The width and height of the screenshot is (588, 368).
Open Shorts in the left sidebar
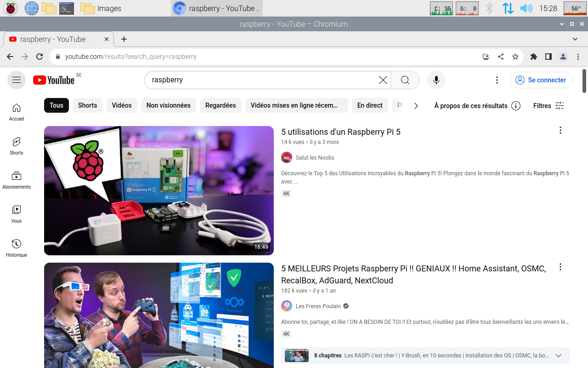point(17,146)
